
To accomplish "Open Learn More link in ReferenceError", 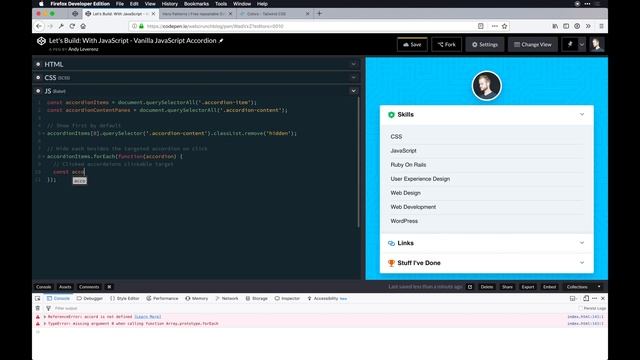I will 148,317.
